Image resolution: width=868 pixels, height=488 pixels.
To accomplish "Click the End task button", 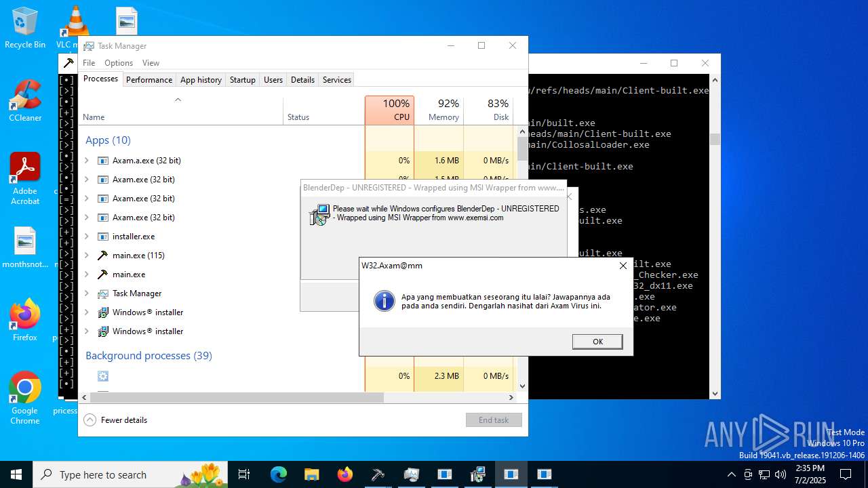I will [x=494, y=420].
